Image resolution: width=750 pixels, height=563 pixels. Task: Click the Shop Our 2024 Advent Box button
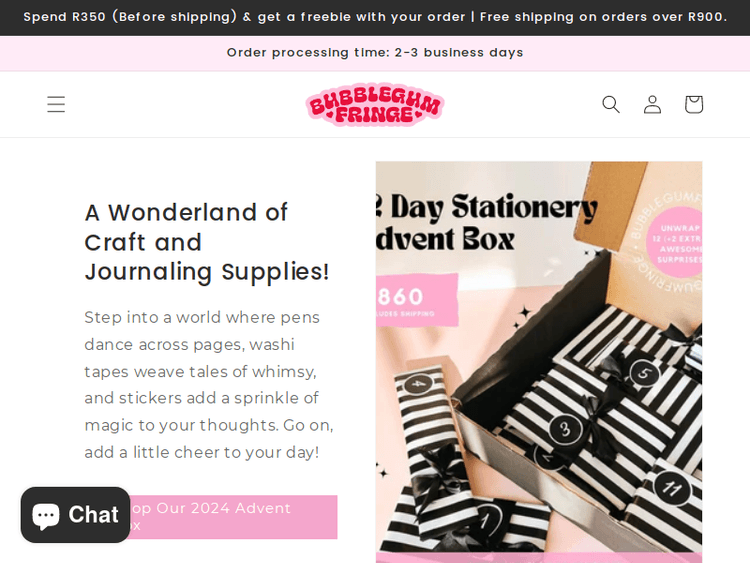click(211, 517)
